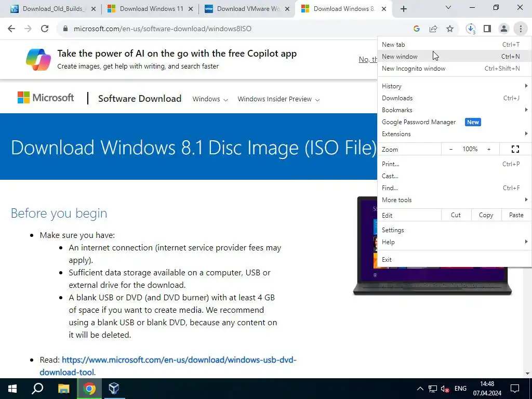Open the downloads indicator in the toolbar
Screen dimensions: 532x399
point(471,29)
